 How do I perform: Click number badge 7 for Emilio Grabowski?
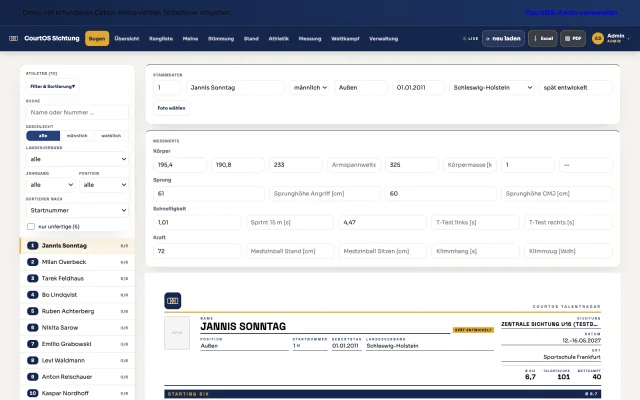[x=33, y=344]
